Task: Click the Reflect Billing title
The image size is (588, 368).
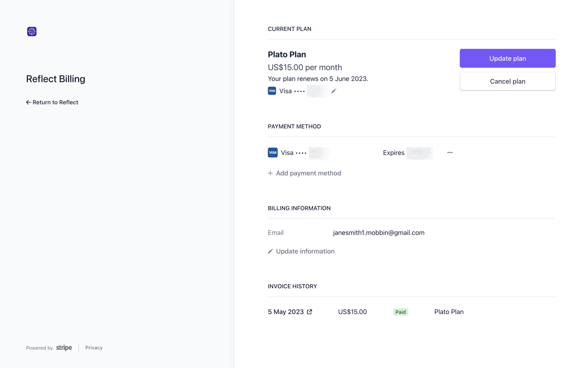Action: tap(55, 79)
